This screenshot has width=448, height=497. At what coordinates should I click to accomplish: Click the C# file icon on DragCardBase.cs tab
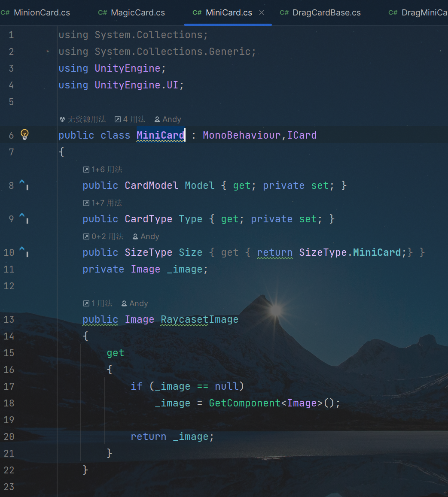point(284,13)
